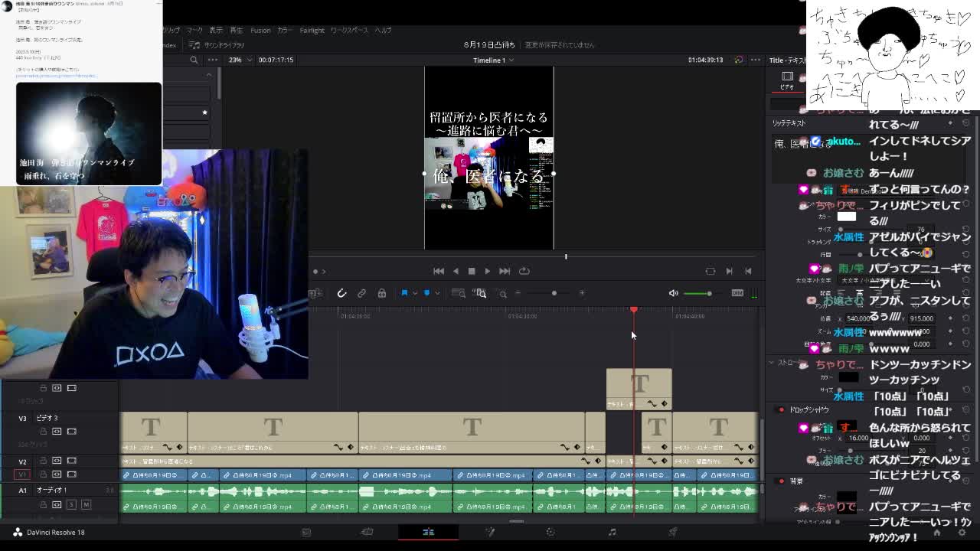Switch to the Media page tab
Viewport: 980px width, 551px height.
point(306,532)
